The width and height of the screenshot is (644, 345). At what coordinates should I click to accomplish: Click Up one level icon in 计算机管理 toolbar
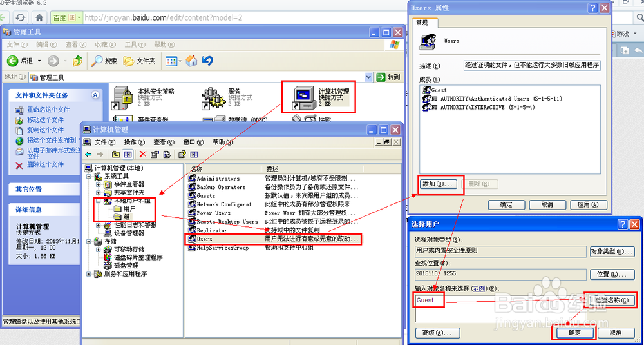point(116,155)
